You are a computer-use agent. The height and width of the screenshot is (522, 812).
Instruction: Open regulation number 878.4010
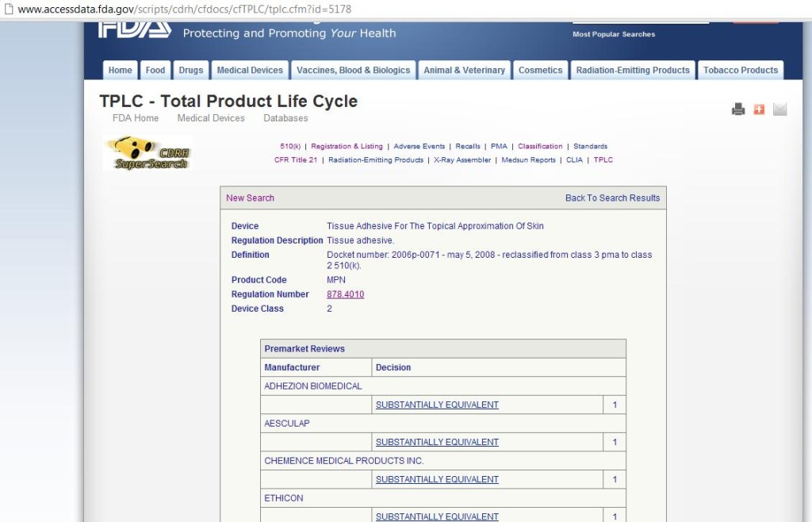[345, 294]
